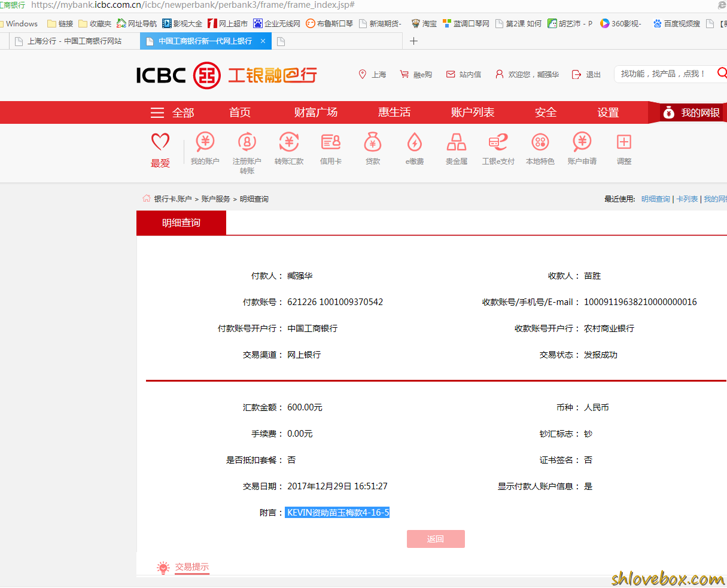Click the red search magnifier icon

[x=722, y=73]
